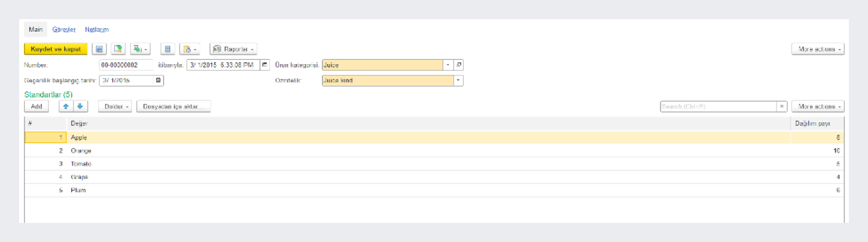Open the create-based-on icon menu

pyautogui.click(x=140, y=49)
